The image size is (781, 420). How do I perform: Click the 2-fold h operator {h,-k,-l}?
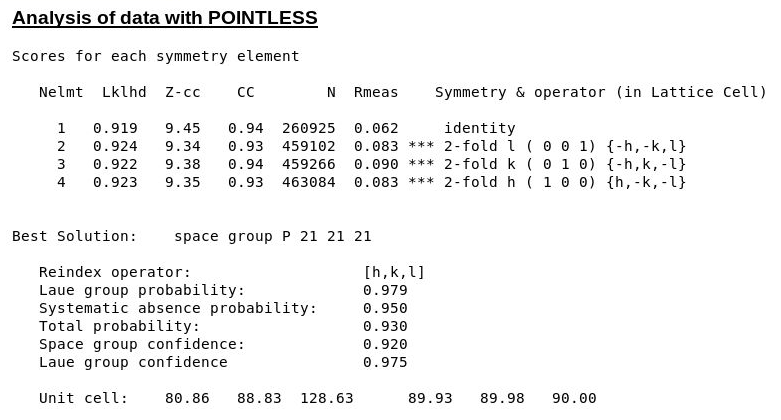pyautogui.click(x=646, y=182)
